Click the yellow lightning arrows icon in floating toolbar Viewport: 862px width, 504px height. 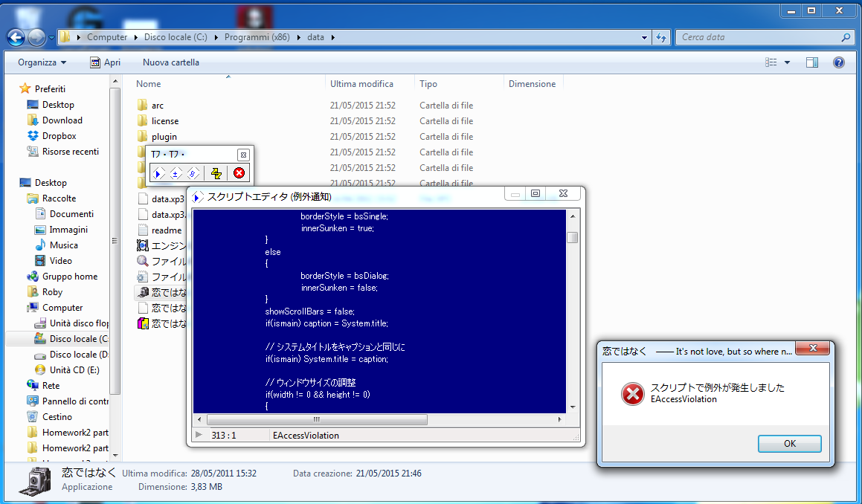point(216,173)
